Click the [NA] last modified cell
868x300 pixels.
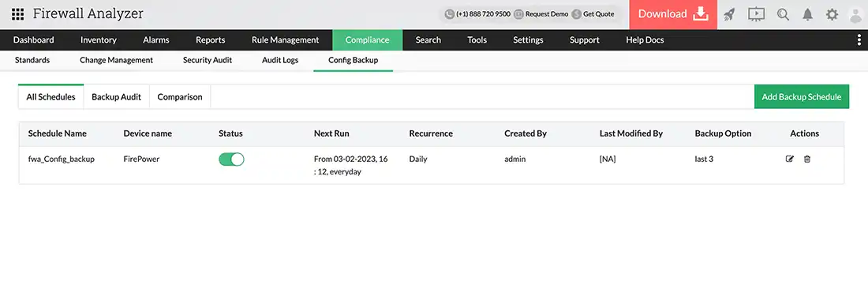[608, 159]
